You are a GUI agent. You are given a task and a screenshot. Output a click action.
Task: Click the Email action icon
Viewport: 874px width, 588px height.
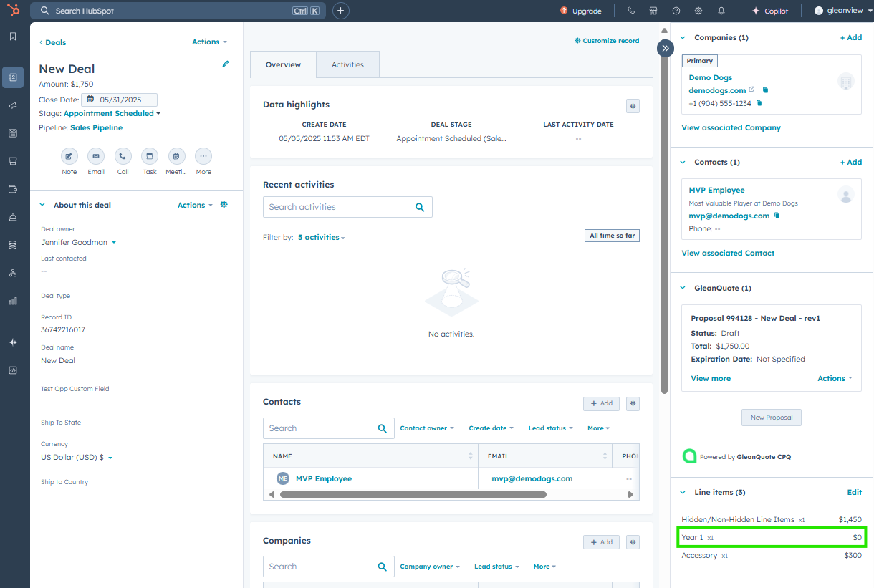click(x=96, y=156)
